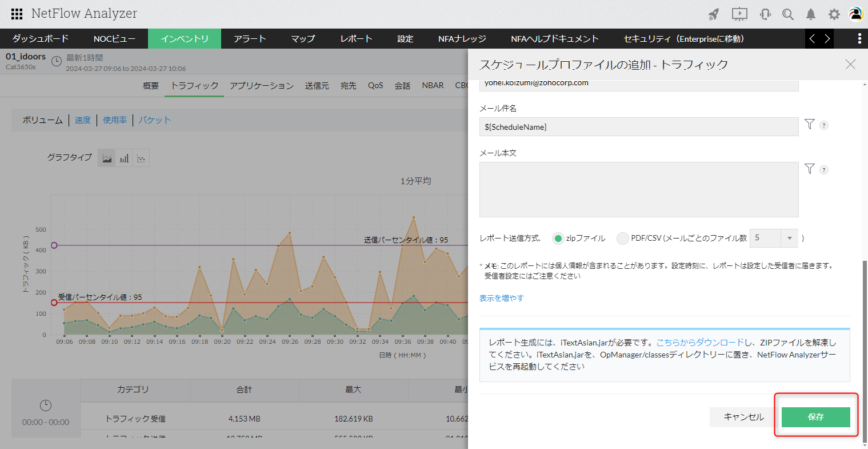
Task: Open the apps grid menu icon
Action: (17, 14)
